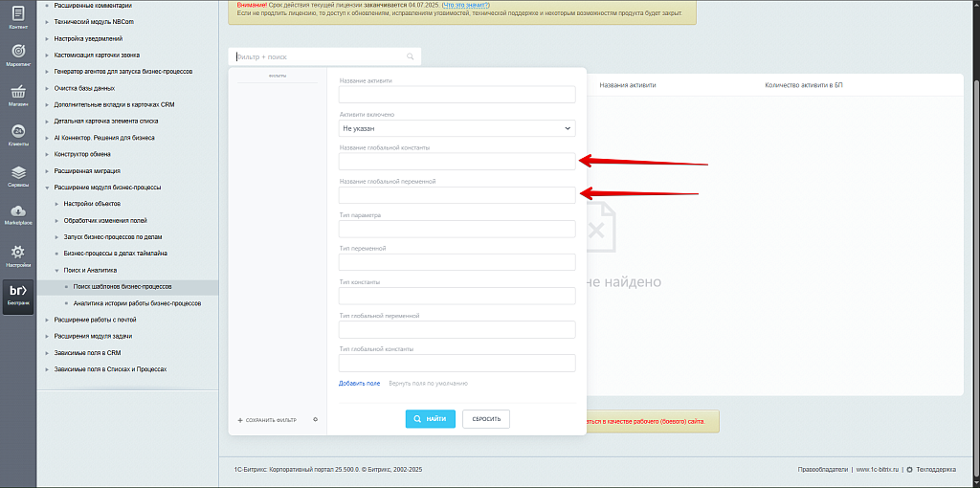Open the Маркетинг sidebar icon
The width and height of the screenshot is (980, 488).
click(x=18, y=54)
